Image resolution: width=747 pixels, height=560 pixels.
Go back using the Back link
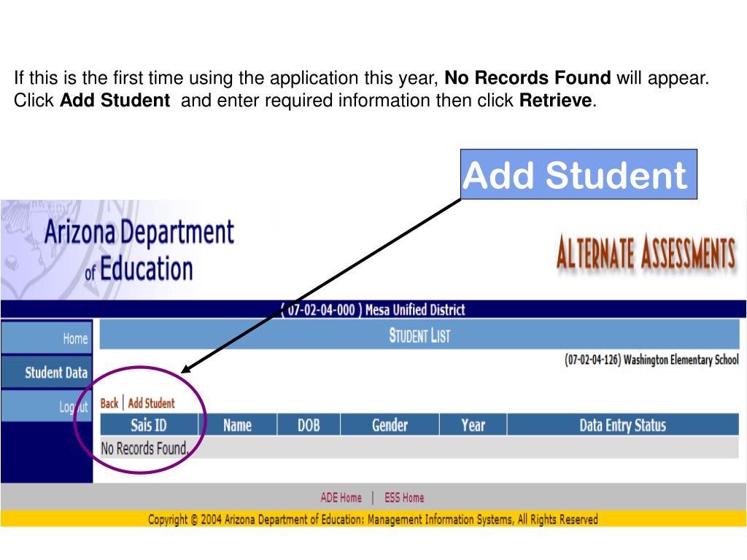tap(109, 403)
